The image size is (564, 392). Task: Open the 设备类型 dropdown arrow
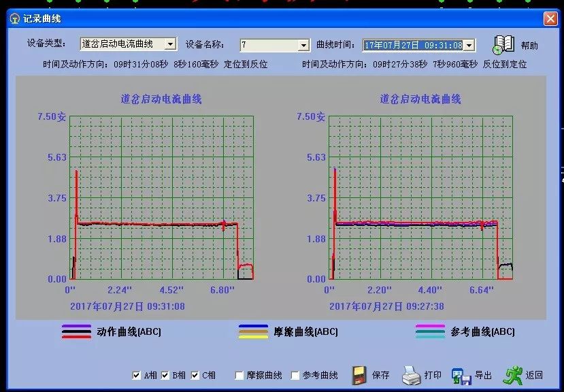pos(170,44)
